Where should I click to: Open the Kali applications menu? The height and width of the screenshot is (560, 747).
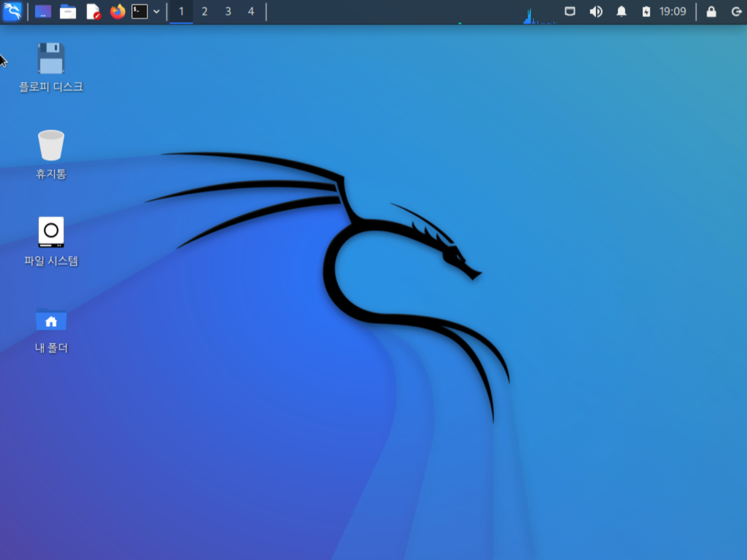pyautogui.click(x=12, y=11)
